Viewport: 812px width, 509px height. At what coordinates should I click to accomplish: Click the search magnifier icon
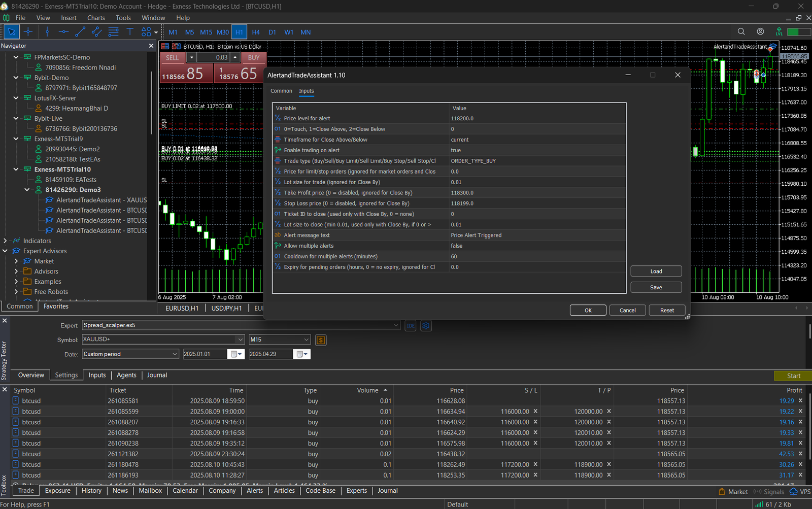(x=741, y=31)
